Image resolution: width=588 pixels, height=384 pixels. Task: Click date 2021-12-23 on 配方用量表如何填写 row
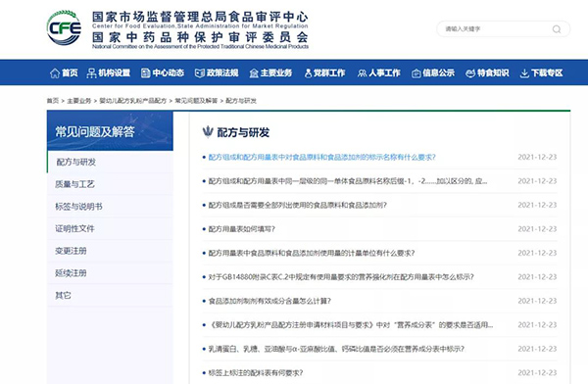pos(537,229)
